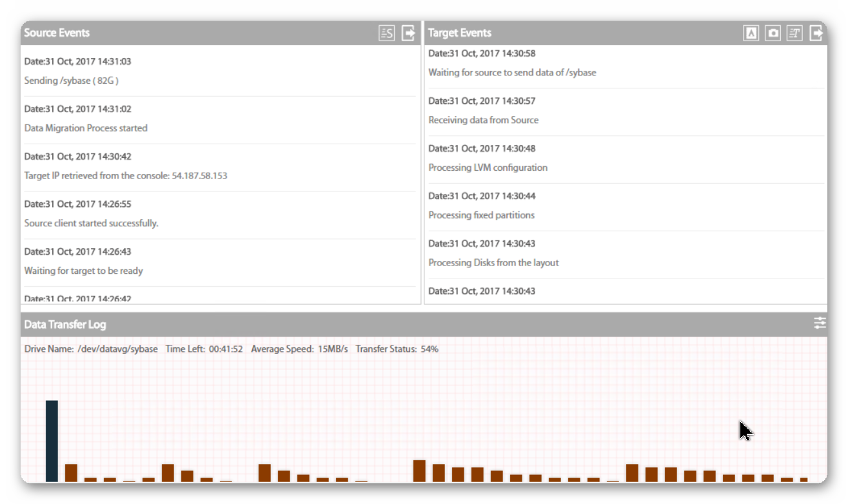Select the 'Processing LVM configuration' event

pos(488,167)
